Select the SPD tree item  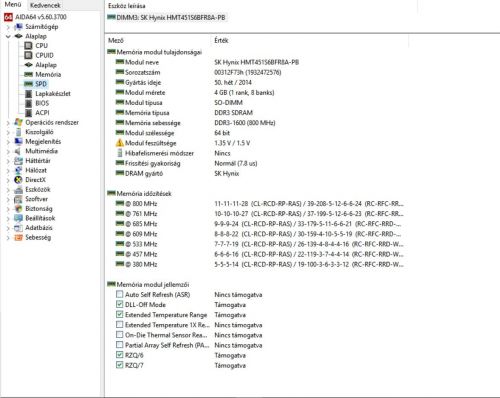point(41,84)
